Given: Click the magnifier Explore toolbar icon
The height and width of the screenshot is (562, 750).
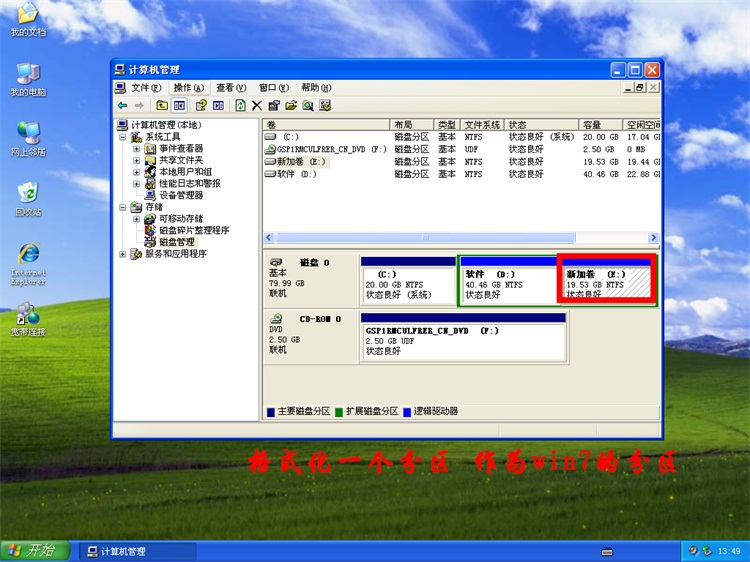Looking at the screenshot, I should (308, 105).
